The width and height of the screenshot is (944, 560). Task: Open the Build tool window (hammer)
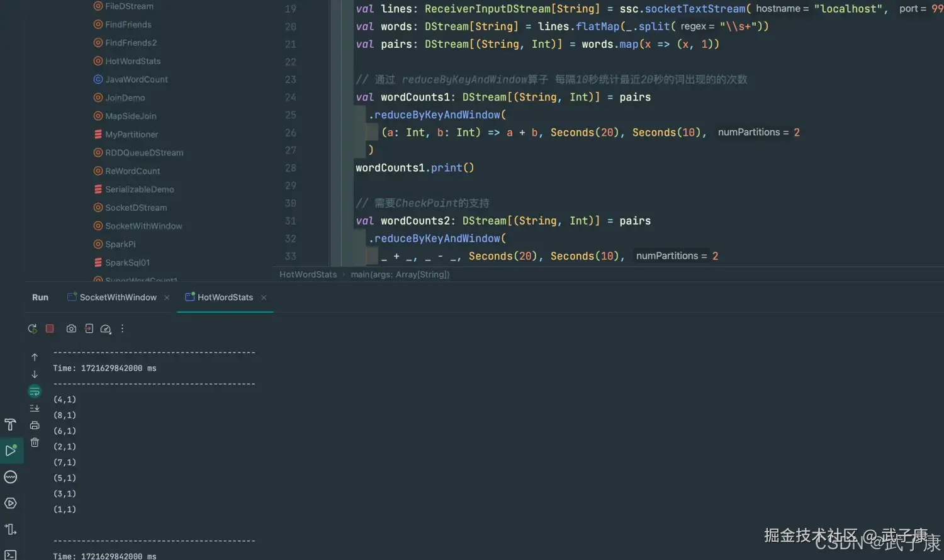coord(10,424)
